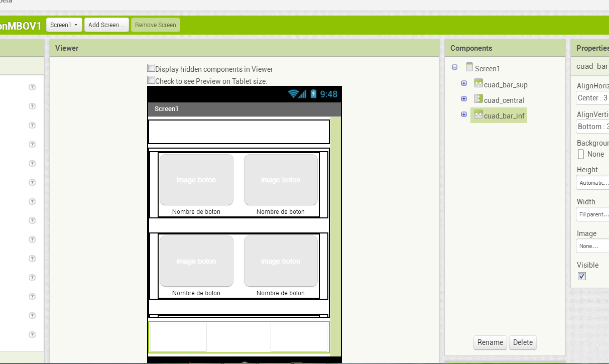Click a question-mark help icon in the palette
This screenshot has height=364, width=609.
point(32,86)
